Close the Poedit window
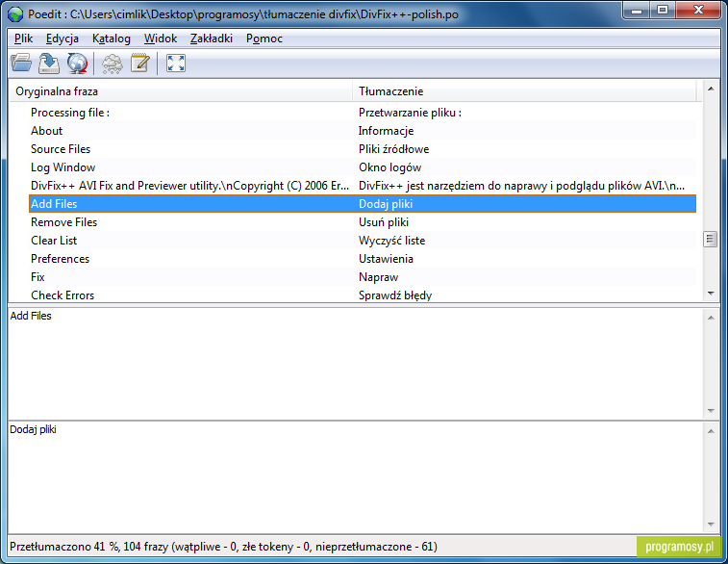This screenshot has height=564, width=728. tap(698, 11)
